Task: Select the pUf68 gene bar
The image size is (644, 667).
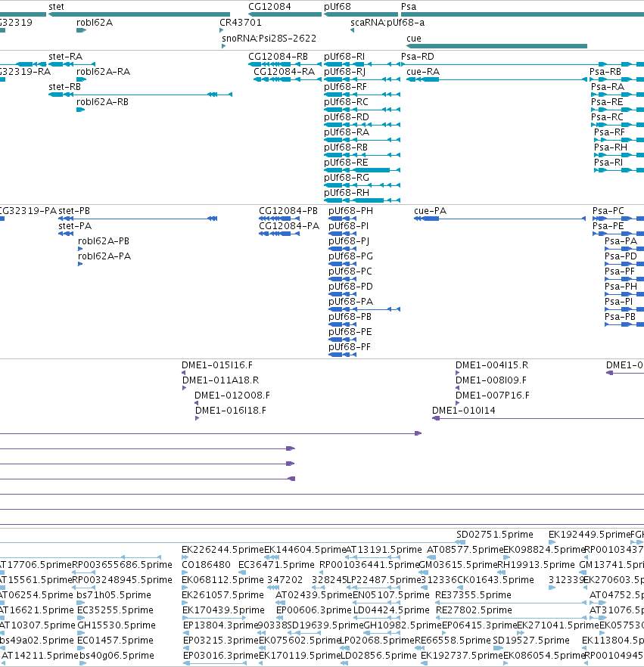Action: coord(361,14)
